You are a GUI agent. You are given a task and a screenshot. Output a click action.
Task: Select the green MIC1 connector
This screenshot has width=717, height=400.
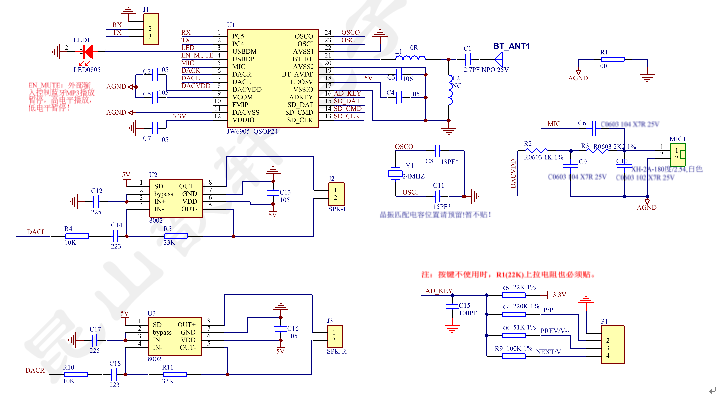click(678, 153)
